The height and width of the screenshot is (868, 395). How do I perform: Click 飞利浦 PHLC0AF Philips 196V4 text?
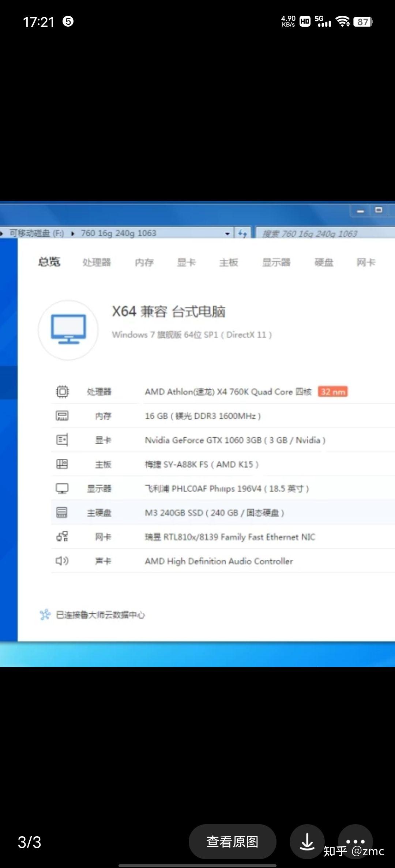(227, 488)
